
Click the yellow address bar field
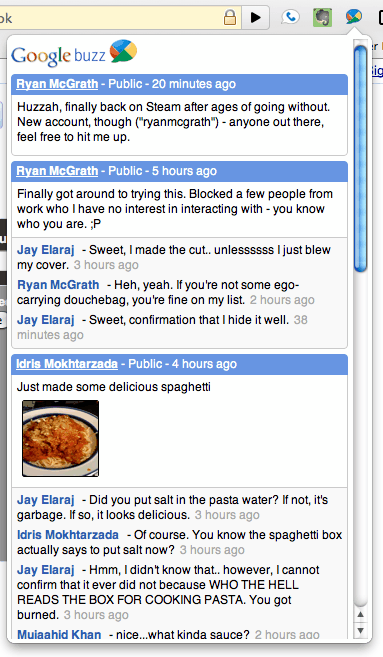[111, 18]
